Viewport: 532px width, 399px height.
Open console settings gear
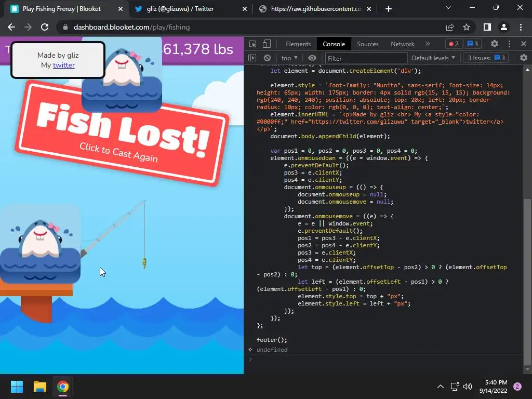524,58
